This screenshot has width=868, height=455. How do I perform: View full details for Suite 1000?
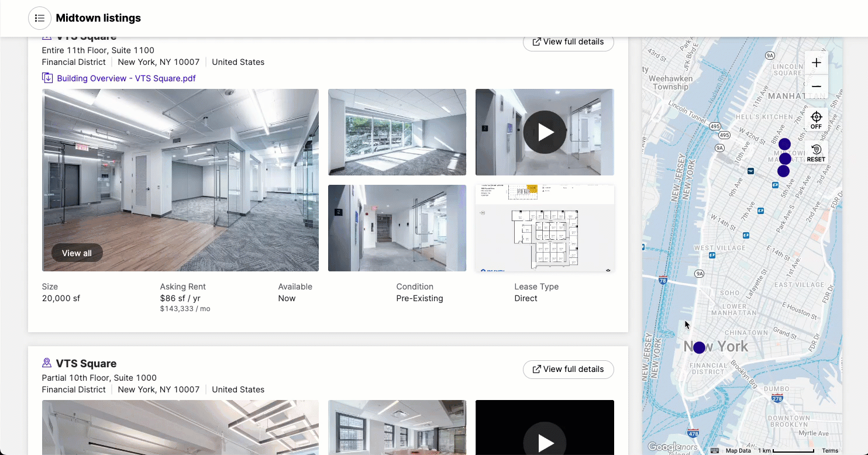pyautogui.click(x=568, y=369)
